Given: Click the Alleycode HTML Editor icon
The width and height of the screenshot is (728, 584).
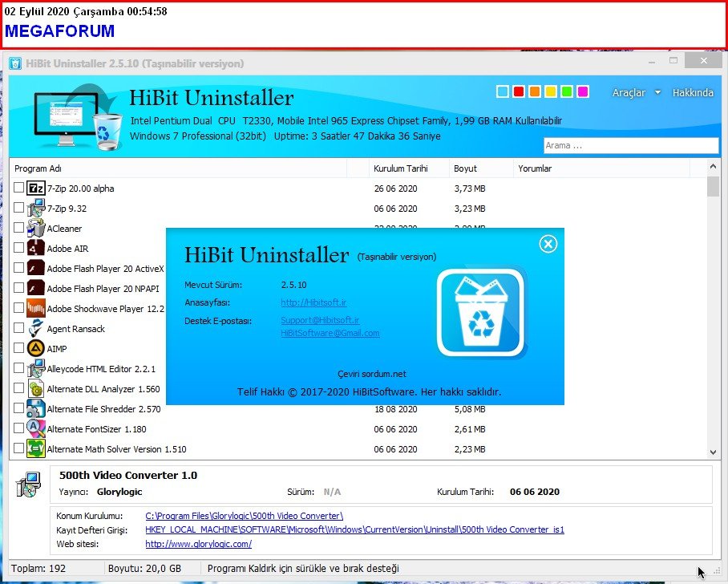Looking at the screenshot, I should pos(36,368).
